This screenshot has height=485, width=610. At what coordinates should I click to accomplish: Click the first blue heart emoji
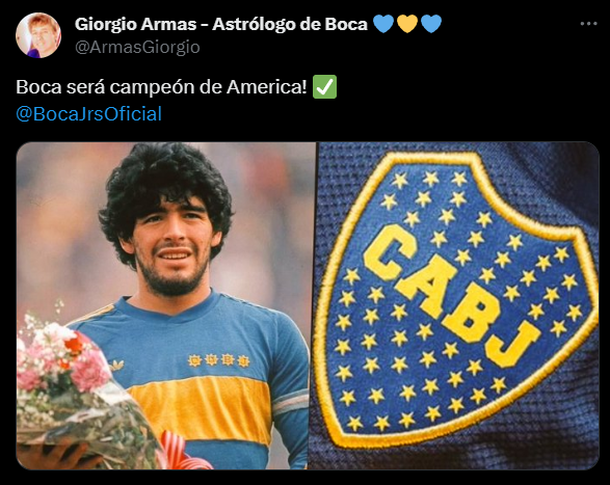384,24
